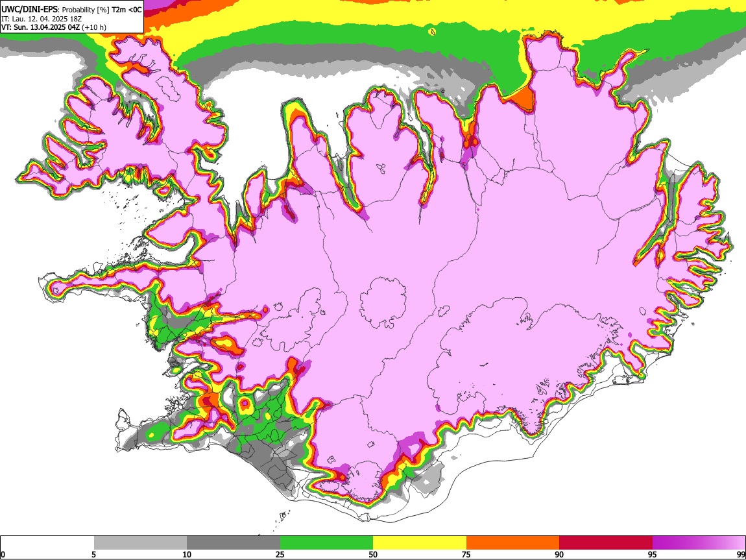The image size is (746, 560).
Task: Click the legend tick label '0'
Action: click(x=3, y=554)
